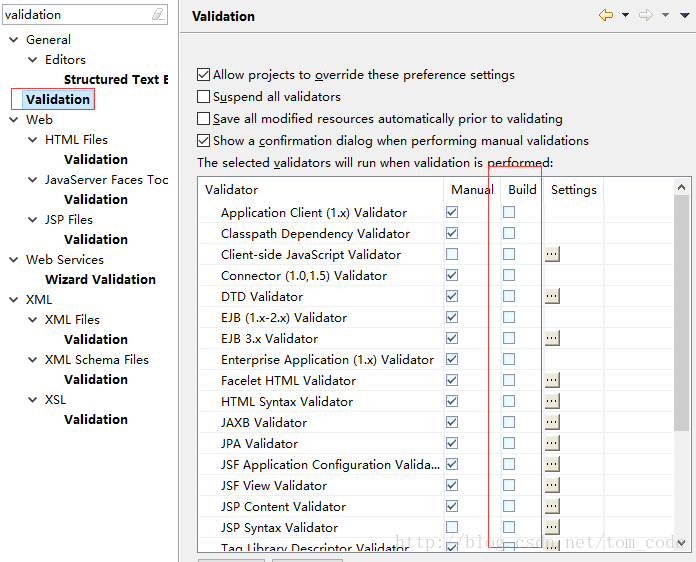Collapse the XML tree node
This screenshot has width=696, height=562.
[14, 300]
